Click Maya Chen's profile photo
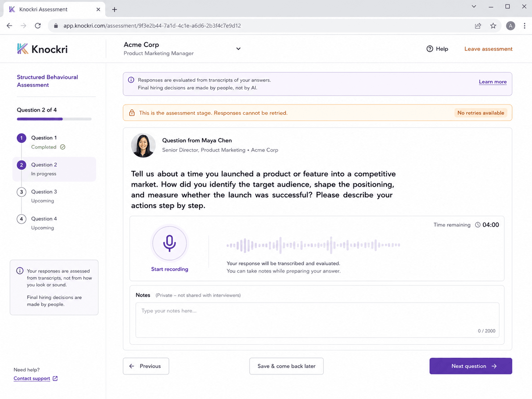 pos(143,145)
